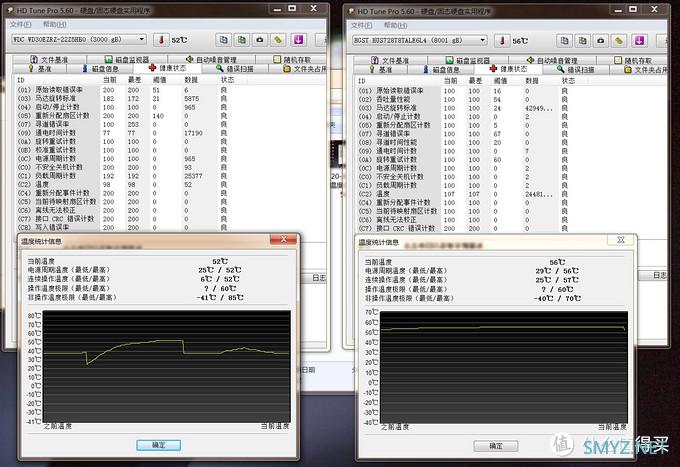This screenshot has height=467, width=680.
Task: Click 当前 column header in WDC health table
Action: pyautogui.click(x=110, y=80)
